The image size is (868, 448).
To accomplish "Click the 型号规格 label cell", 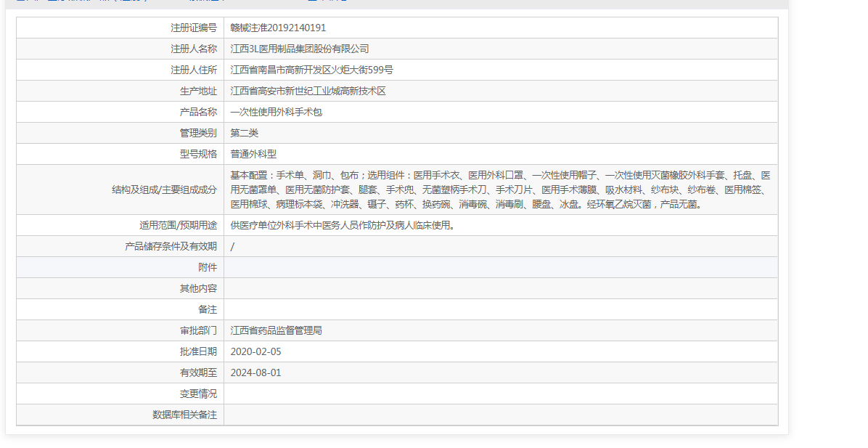I will pyautogui.click(x=120, y=154).
